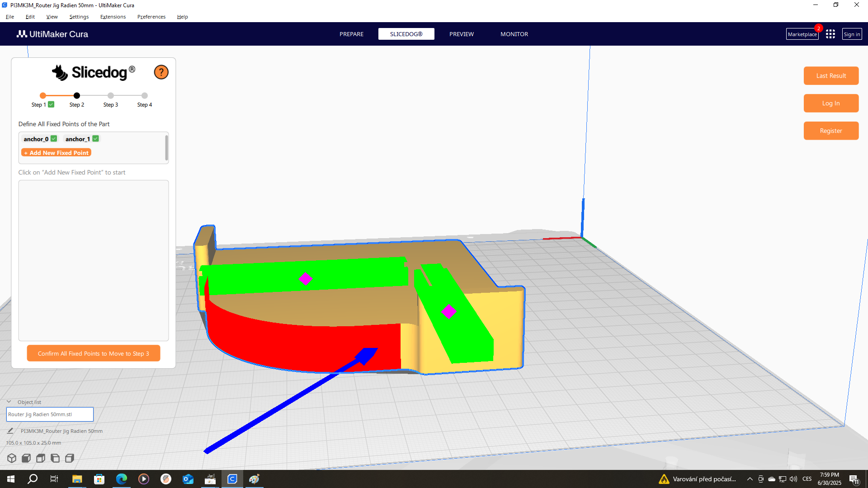Confirm All Fixed Points to Move to Step 3

94,353
